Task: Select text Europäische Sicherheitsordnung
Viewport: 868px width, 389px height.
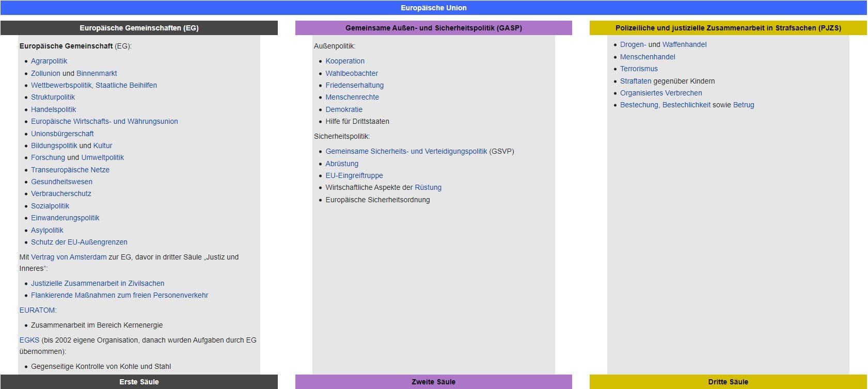Action: coord(377,200)
